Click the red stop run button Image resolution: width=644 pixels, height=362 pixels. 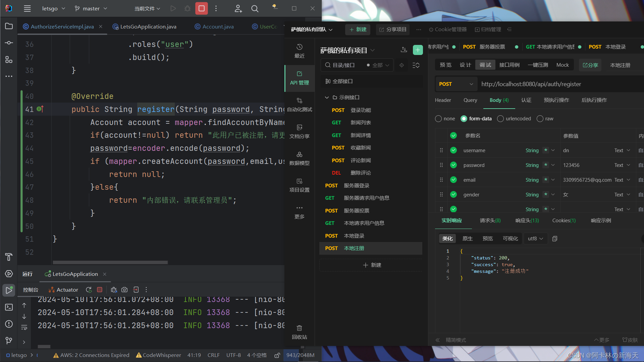tap(202, 8)
